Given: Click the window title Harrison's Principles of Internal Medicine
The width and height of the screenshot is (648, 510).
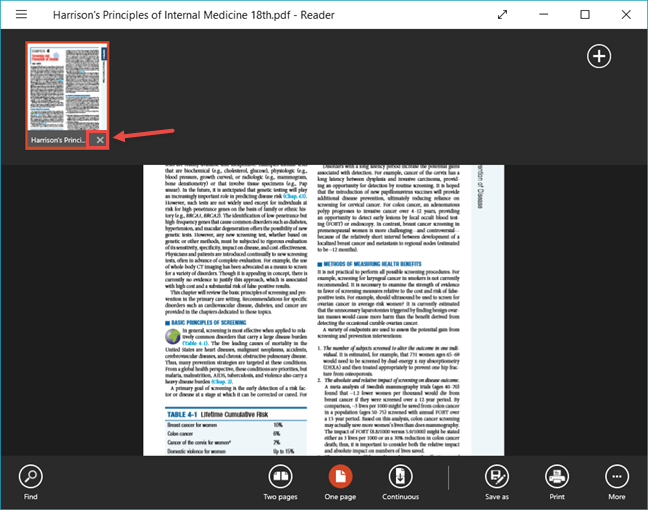Looking at the screenshot, I should coord(193,15).
